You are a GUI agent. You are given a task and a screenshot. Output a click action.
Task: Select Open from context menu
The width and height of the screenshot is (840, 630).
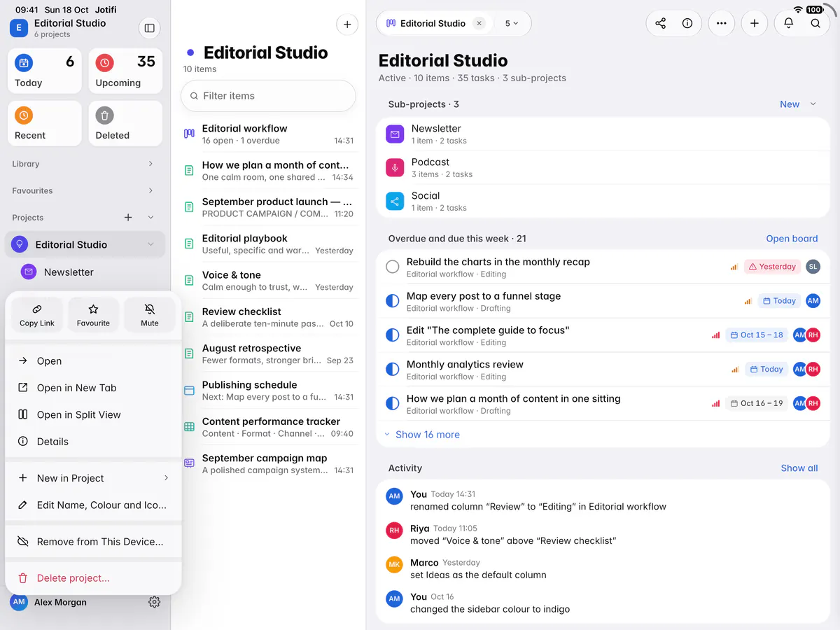(x=93, y=361)
